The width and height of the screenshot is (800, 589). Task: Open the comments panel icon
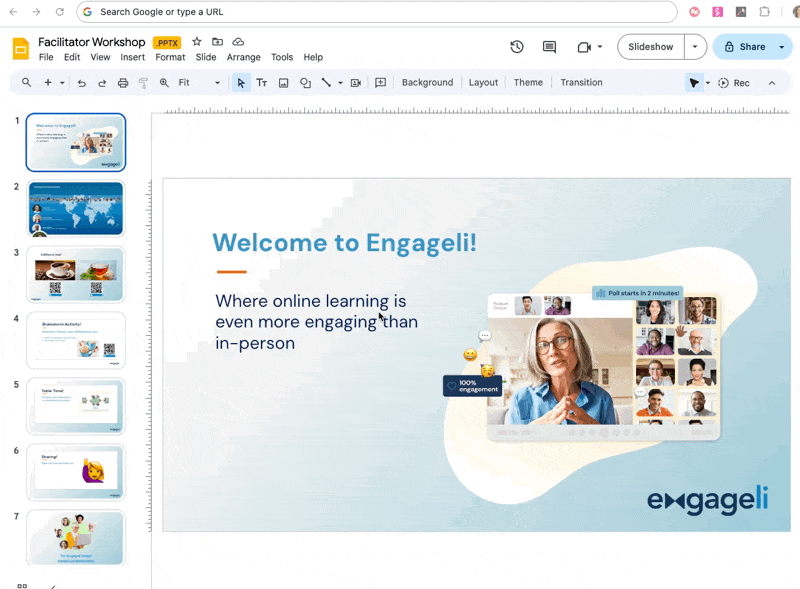point(549,47)
